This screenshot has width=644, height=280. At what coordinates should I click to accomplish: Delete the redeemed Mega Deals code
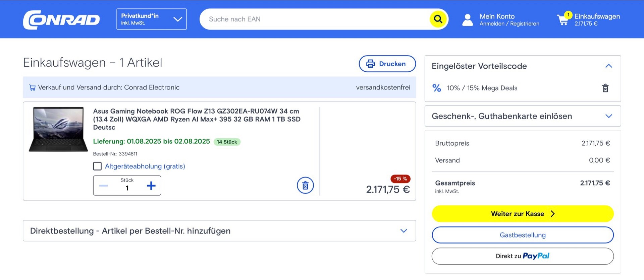coord(605,88)
